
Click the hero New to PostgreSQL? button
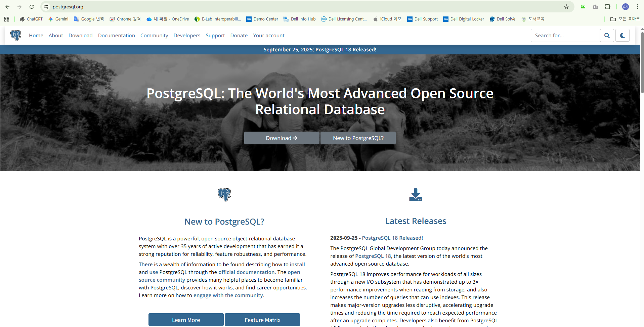click(358, 138)
